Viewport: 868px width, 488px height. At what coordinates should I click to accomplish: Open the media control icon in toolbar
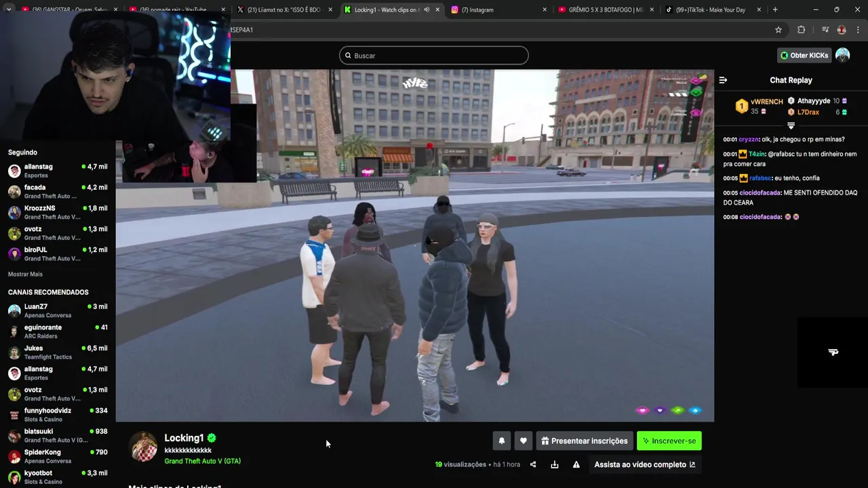[825, 30]
